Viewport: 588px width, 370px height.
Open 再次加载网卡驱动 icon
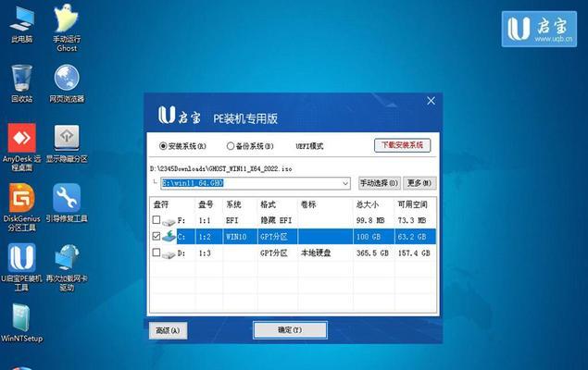tap(67, 267)
